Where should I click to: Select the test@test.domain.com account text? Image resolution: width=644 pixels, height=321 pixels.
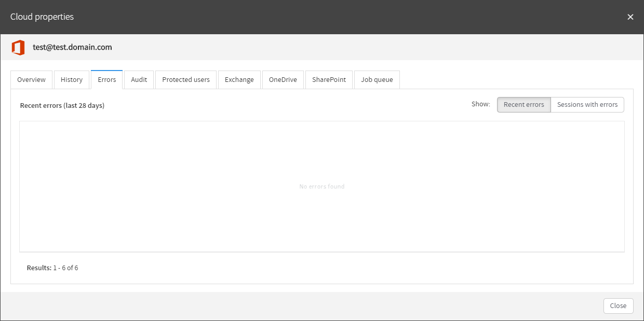click(72, 47)
